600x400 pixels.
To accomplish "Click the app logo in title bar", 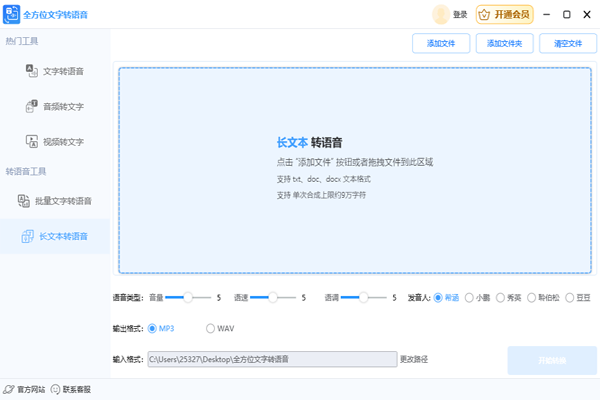I will pyautogui.click(x=11, y=15).
